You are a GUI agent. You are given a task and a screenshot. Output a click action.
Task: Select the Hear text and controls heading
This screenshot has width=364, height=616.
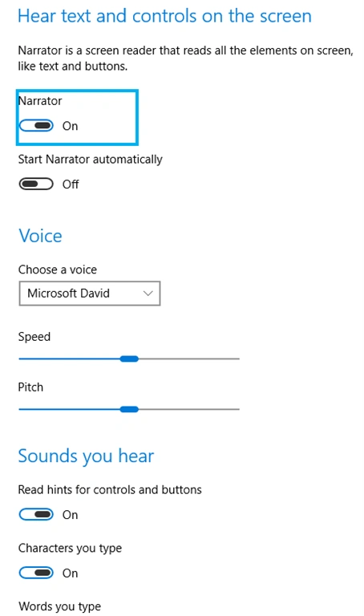pyautogui.click(x=165, y=16)
